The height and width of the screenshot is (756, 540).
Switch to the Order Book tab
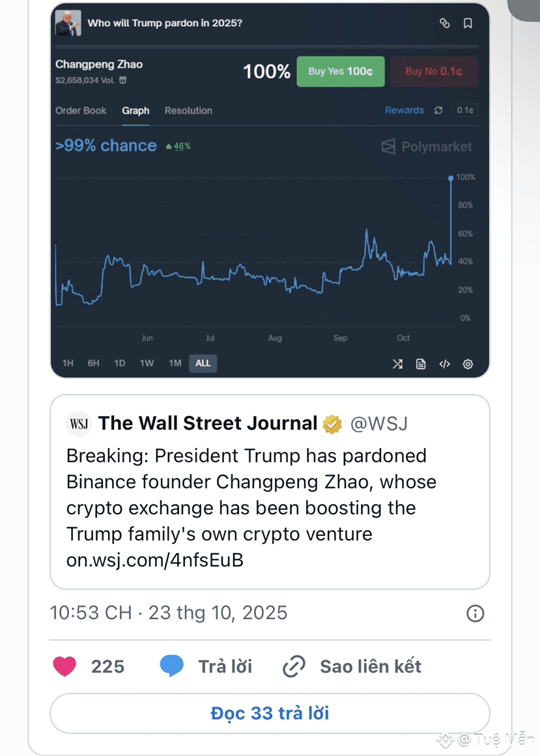81,111
